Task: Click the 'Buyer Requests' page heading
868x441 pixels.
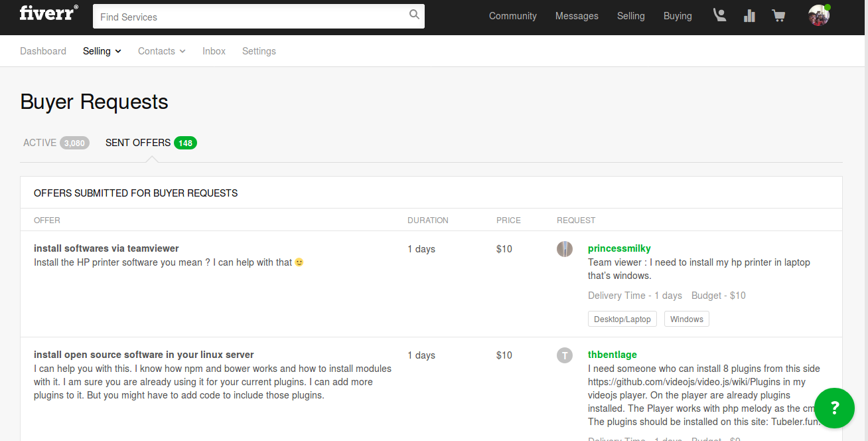Action: (94, 102)
